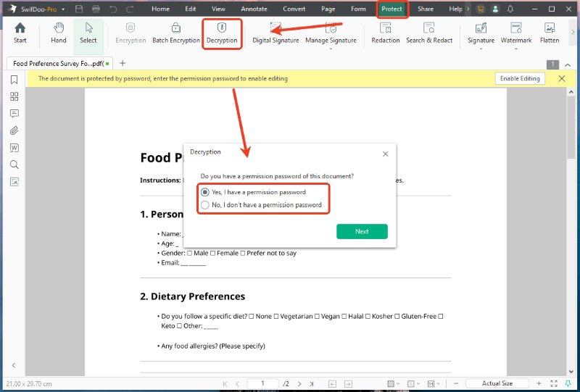Click the Undo arrow

(113, 9)
